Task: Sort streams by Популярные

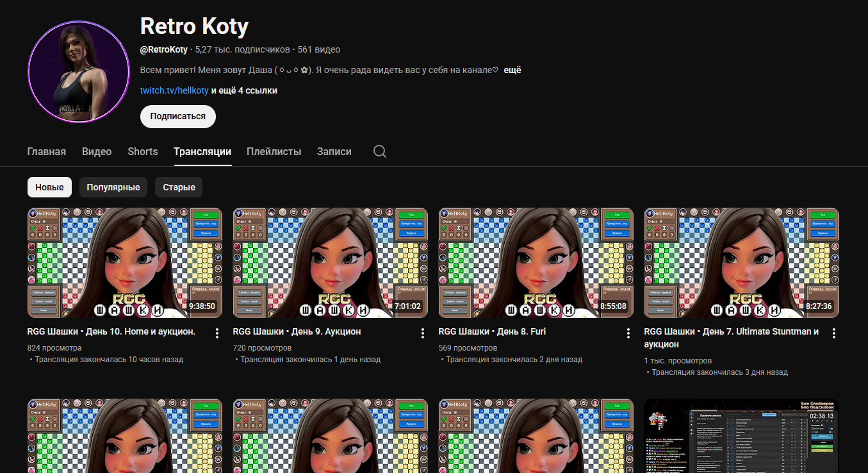Action: 113,187
